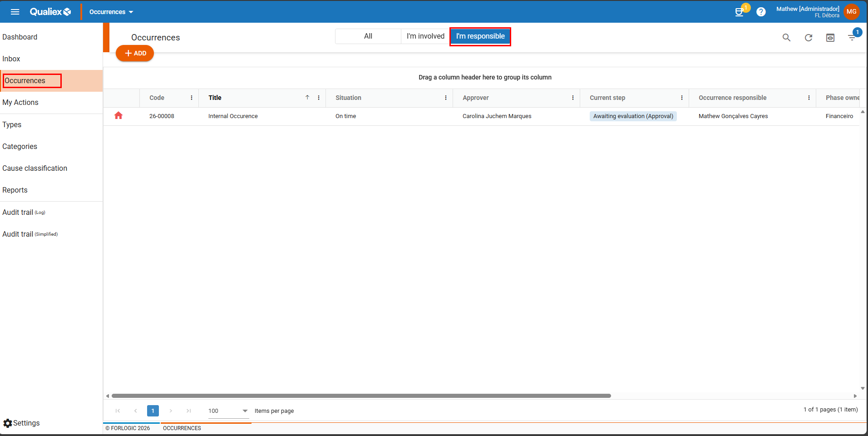
Task: Open the view preview eye icon
Action: click(x=830, y=38)
